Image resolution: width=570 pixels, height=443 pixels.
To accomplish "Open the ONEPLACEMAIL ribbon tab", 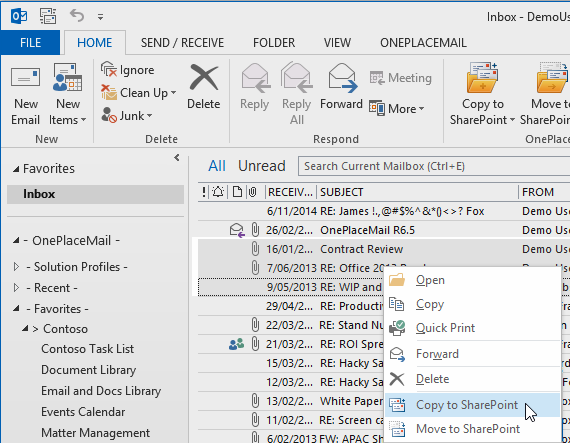I will [423, 43].
